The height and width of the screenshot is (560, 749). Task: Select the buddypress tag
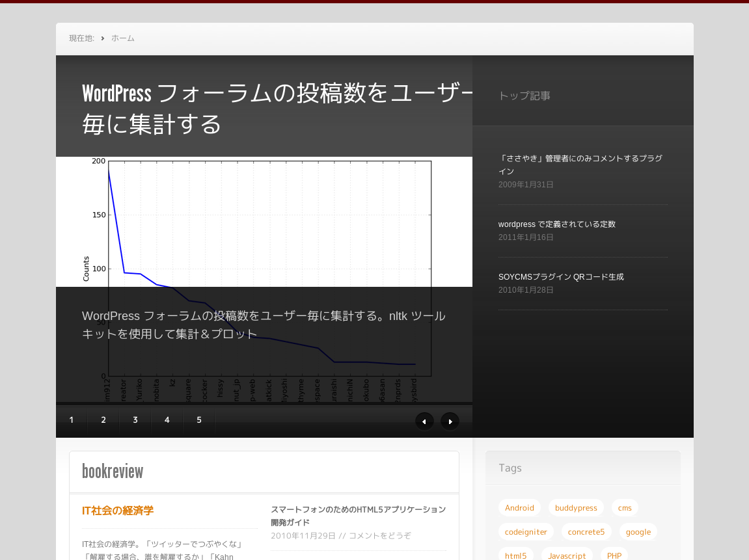pyautogui.click(x=576, y=508)
